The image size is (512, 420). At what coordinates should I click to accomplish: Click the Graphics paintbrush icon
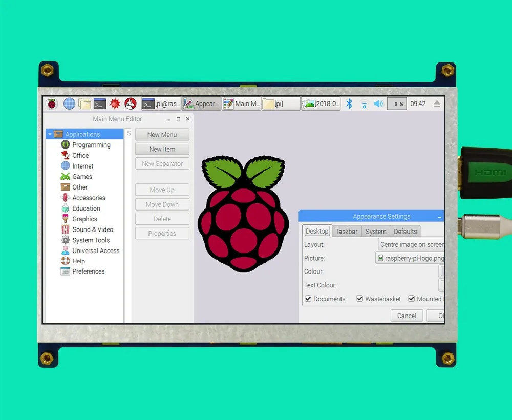coord(66,219)
